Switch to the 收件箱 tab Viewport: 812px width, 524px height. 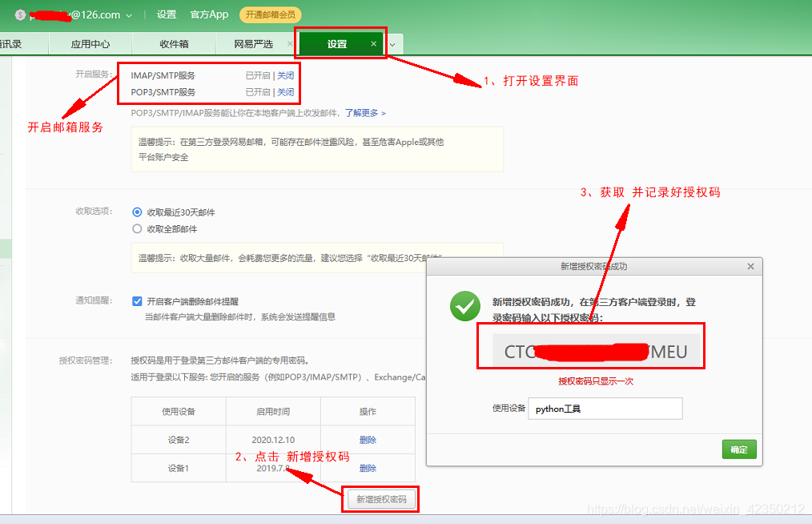pos(174,44)
